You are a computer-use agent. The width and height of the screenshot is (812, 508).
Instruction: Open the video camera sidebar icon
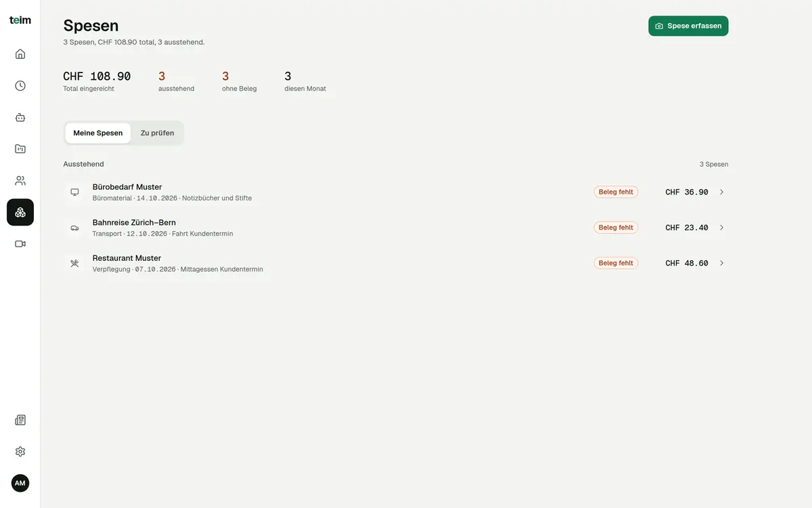[20, 244]
